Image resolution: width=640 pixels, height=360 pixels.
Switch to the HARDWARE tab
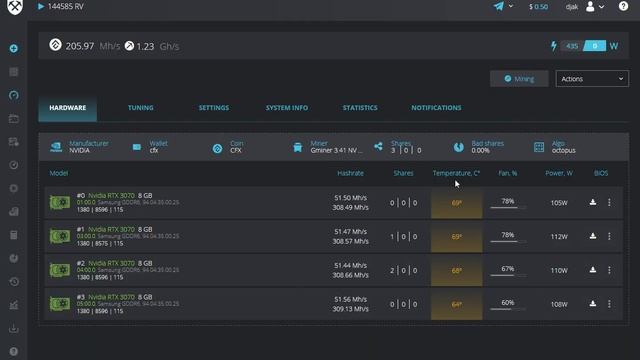click(68, 108)
